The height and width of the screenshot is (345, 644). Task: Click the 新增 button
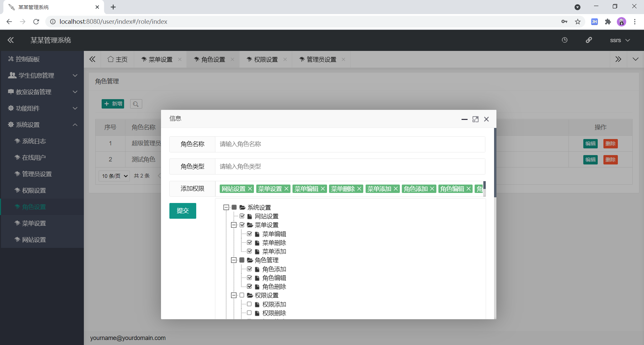113,104
